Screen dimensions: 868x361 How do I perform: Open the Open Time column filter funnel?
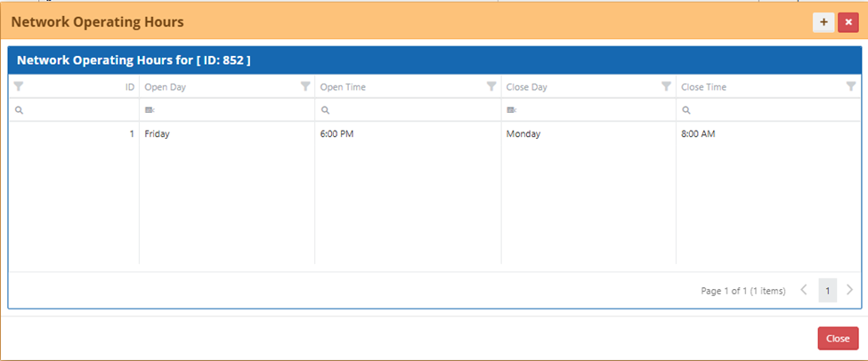[491, 87]
